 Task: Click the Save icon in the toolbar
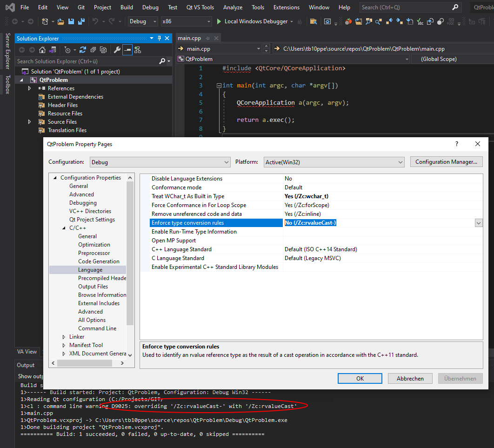click(71, 21)
